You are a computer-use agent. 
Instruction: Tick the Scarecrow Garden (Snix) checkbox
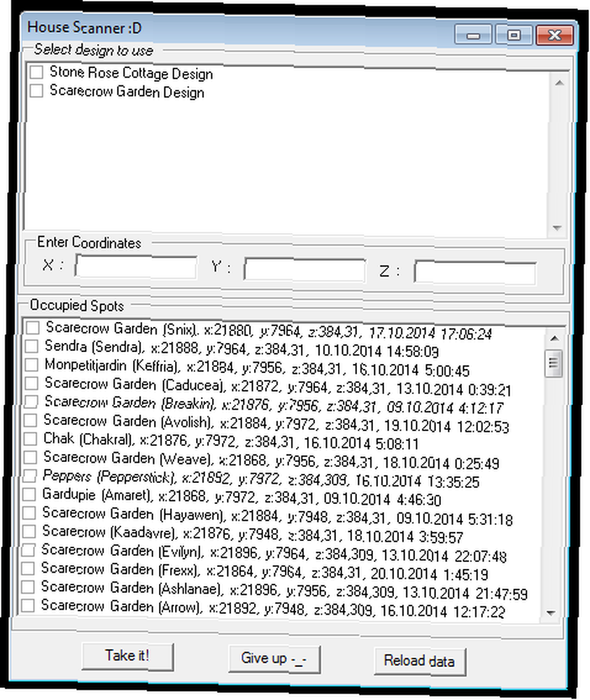tap(33, 328)
